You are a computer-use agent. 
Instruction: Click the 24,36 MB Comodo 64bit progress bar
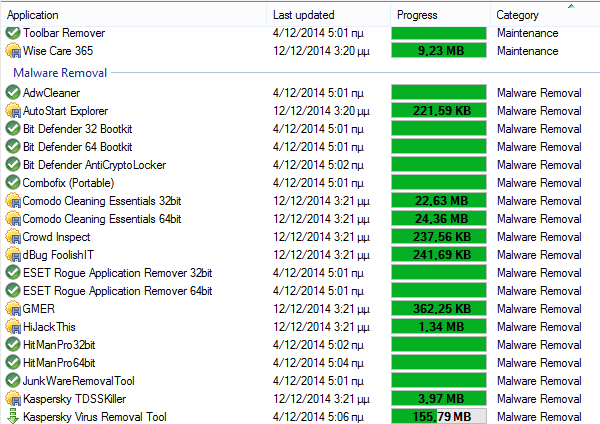439,219
